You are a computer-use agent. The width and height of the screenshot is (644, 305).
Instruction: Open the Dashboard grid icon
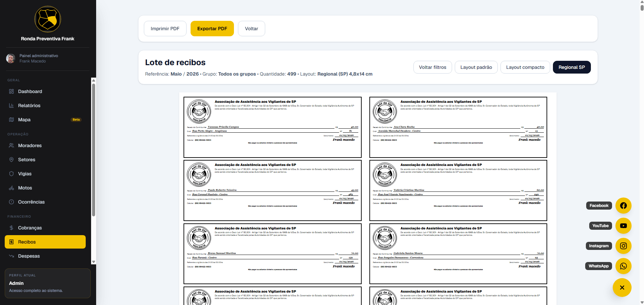click(11, 91)
